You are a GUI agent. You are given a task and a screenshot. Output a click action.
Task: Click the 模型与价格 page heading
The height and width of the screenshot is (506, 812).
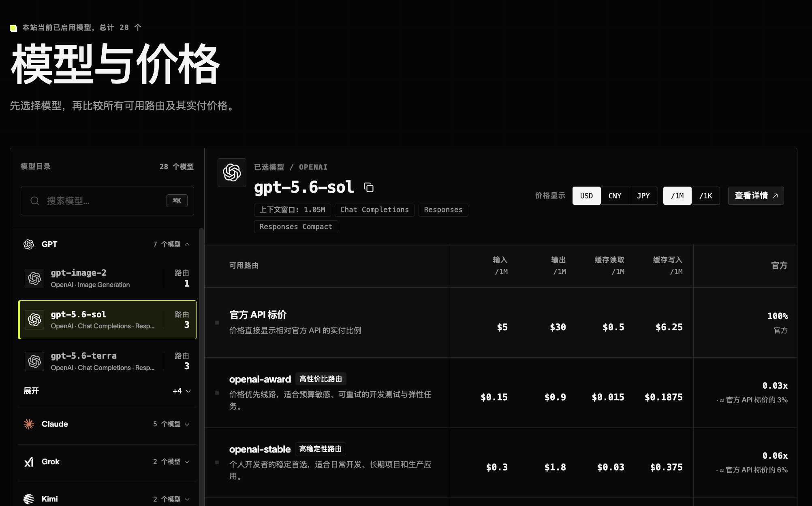click(x=115, y=64)
